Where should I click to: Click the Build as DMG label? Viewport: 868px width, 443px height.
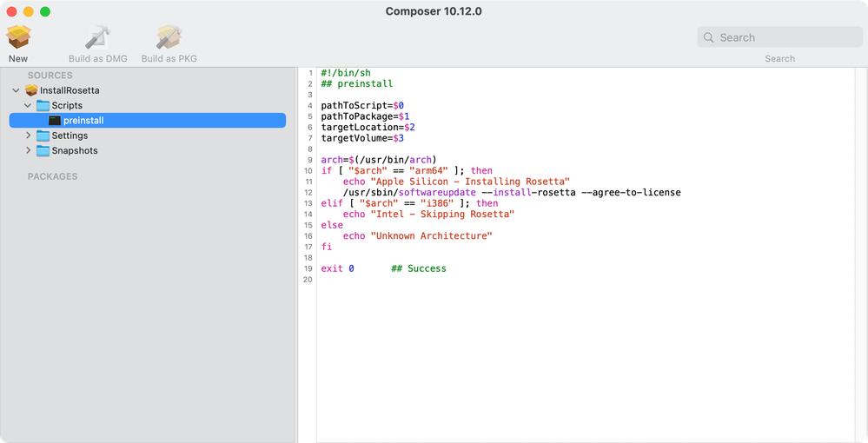tap(98, 59)
